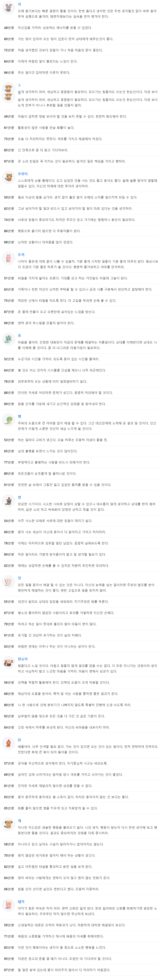The image size is (161, 980).
Task: Click the dog zodiac icon
Action: [8, 825]
